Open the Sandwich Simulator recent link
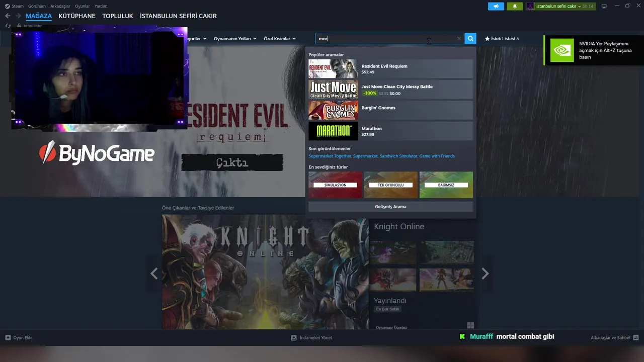This screenshot has width=644, height=362. 398,156
